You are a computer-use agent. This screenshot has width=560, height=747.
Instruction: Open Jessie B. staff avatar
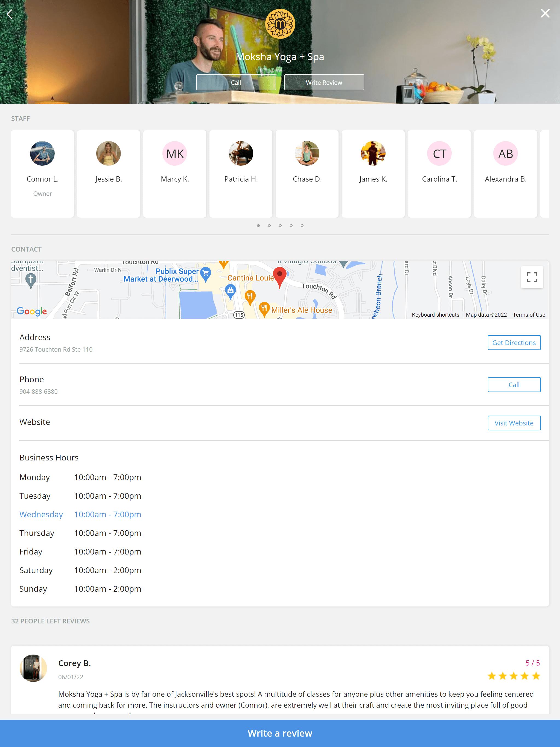pos(109,153)
